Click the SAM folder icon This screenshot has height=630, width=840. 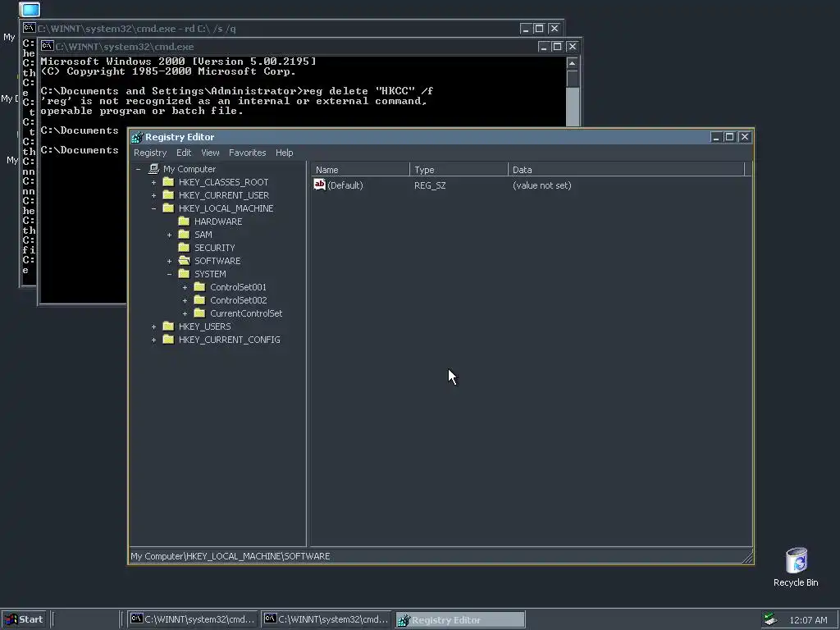[184, 234]
